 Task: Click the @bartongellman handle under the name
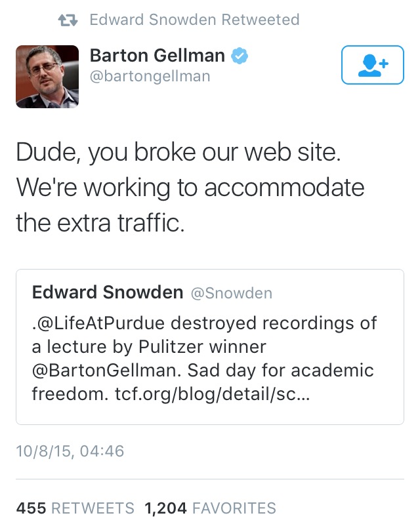point(150,77)
